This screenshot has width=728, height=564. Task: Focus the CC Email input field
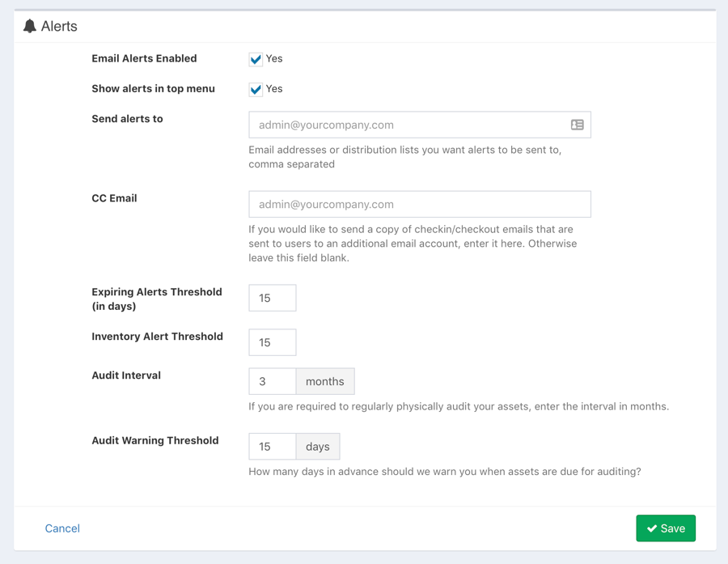420,204
